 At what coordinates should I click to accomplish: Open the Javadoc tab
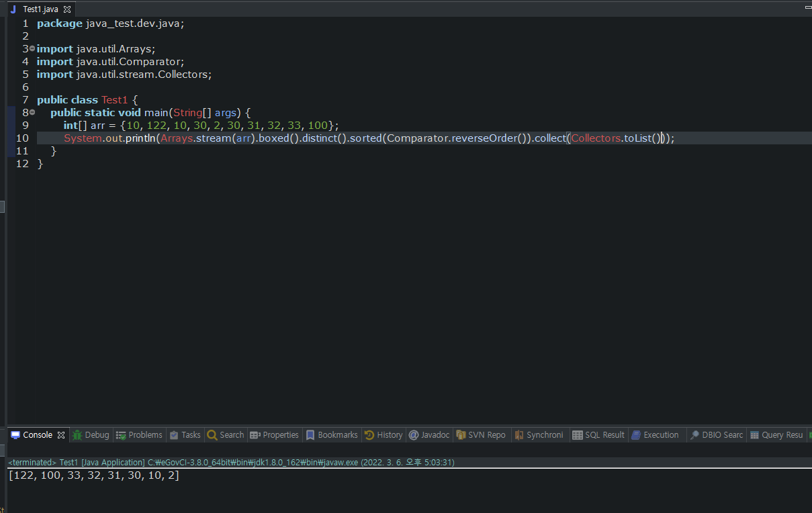click(429, 435)
